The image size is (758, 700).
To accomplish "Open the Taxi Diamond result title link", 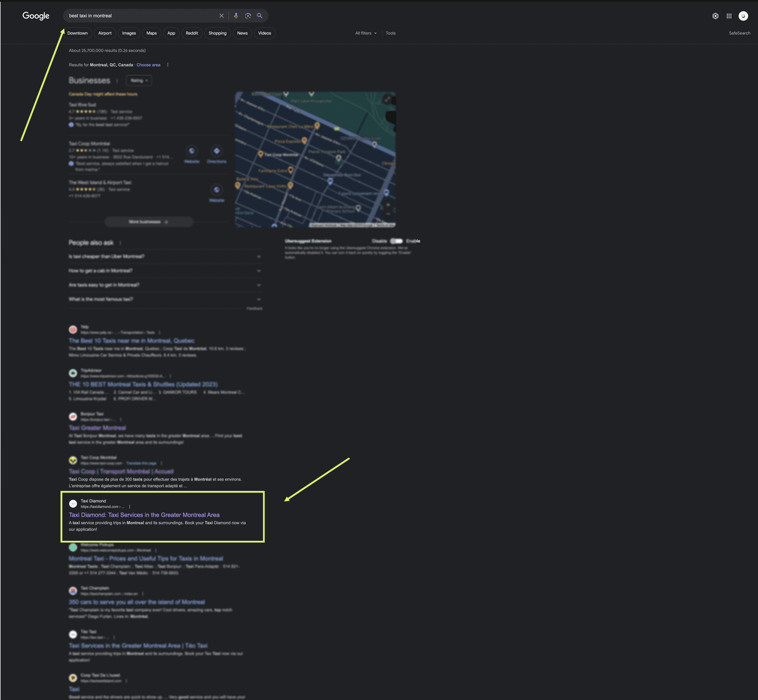I will point(144,515).
